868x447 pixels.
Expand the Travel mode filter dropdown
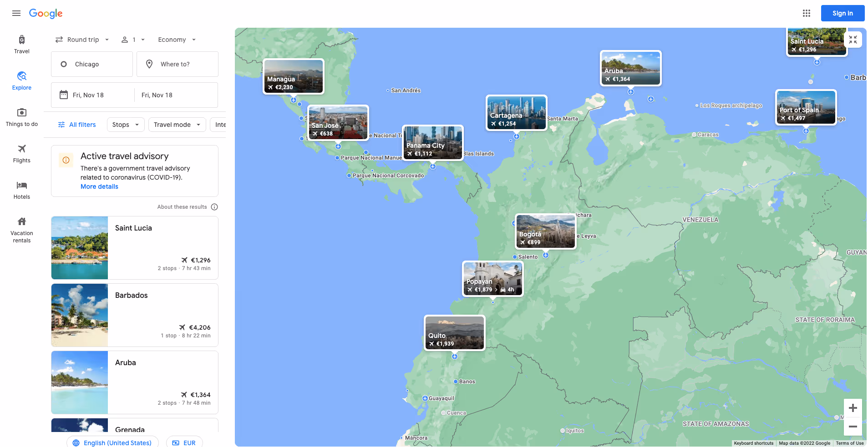(x=177, y=125)
